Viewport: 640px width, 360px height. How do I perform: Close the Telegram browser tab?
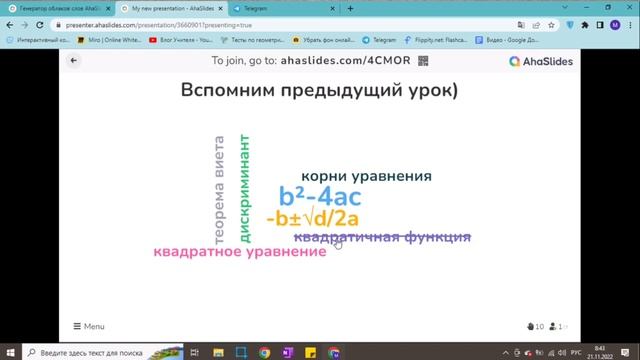click(x=332, y=9)
